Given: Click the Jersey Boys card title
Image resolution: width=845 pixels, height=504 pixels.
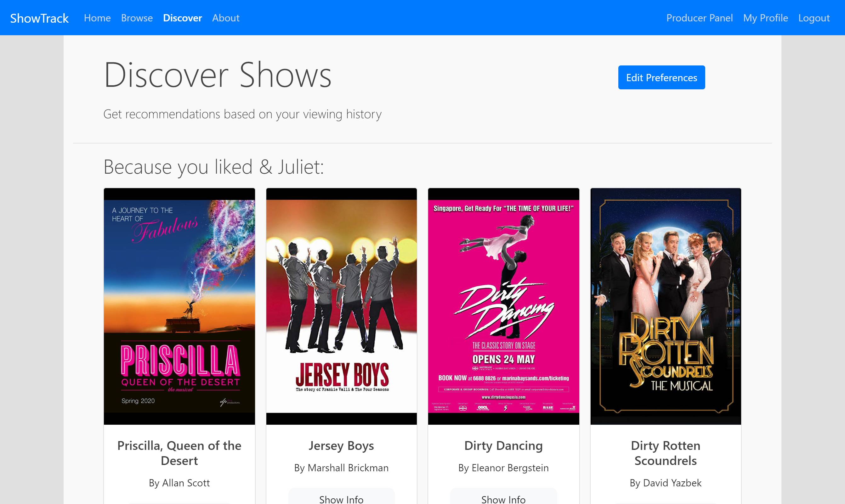Looking at the screenshot, I should [341, 445].
